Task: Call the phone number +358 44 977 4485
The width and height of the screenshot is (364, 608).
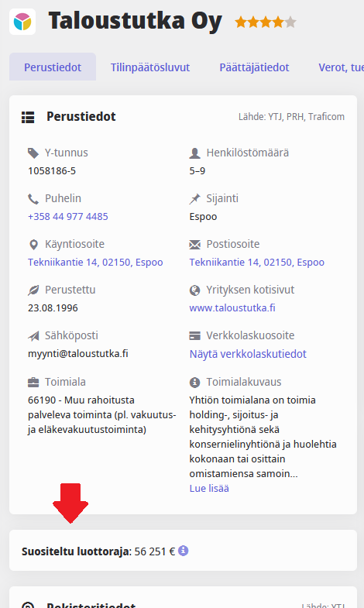Action: point(68,216)
